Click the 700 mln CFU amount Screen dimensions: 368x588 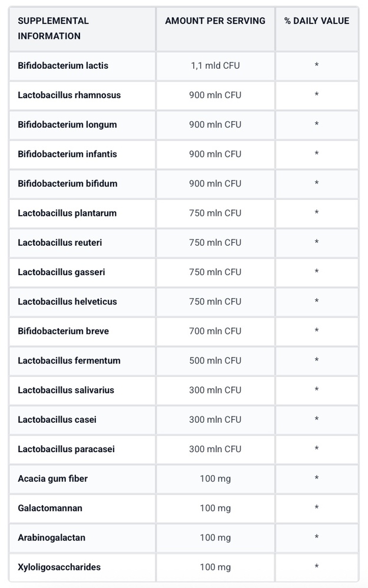pyautogui.click(x=215, y=331)
